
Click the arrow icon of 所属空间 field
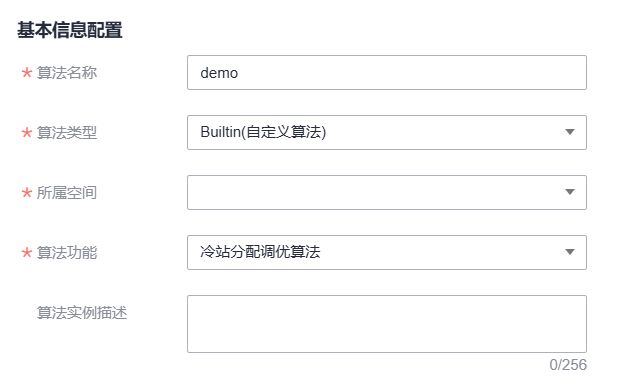(570, 192)
